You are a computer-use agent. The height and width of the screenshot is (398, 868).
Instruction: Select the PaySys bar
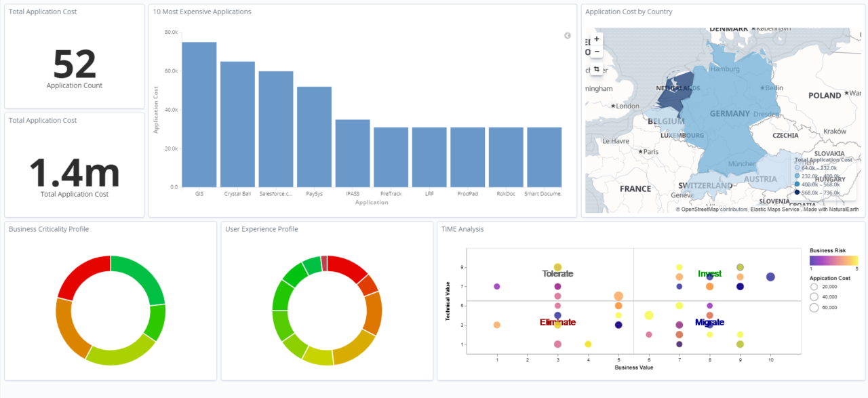click(314, 137)
